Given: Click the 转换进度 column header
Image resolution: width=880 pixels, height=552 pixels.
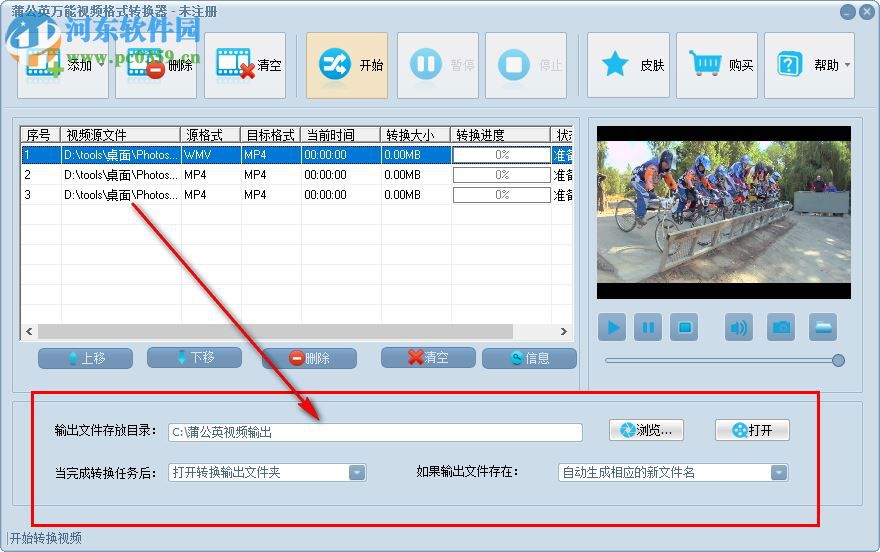Looking at the screenshot, I should [x=501, y=135].
